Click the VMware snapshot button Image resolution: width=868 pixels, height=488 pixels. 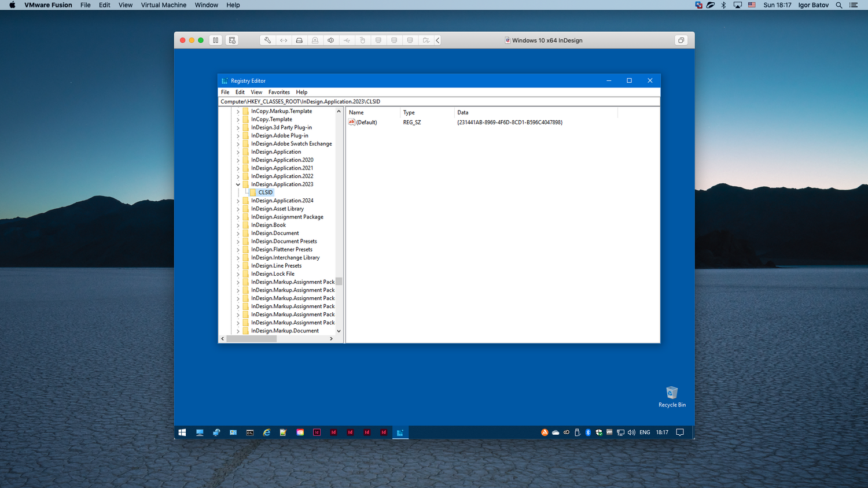coord(232,40)
